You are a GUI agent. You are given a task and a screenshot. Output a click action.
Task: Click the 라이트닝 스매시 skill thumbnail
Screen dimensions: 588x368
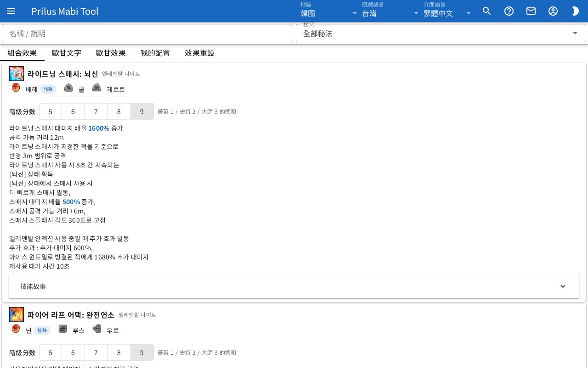point(17,74)
